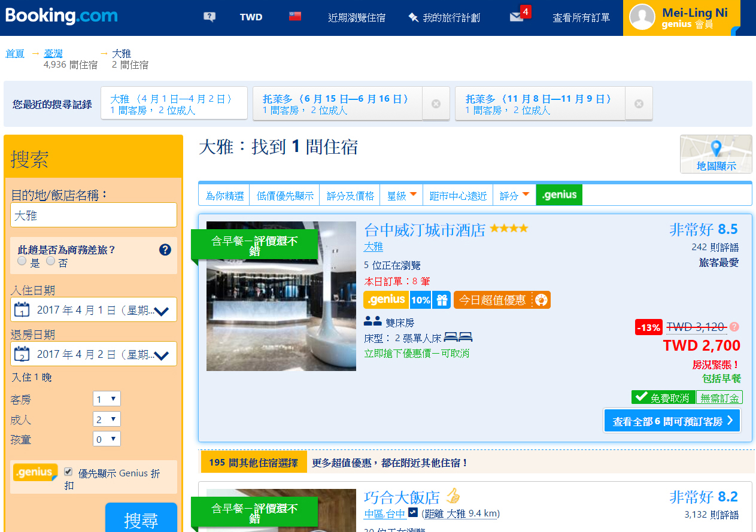Viewport: 756px width, 532px height.
Task: Click 查看全部 6 間可預訂客房 button
Action: 672,421
